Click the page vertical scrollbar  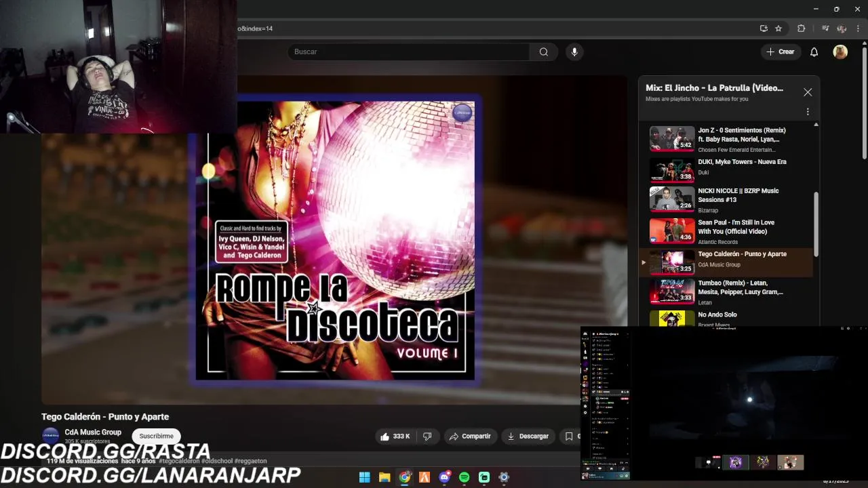[x=864, y=102]
